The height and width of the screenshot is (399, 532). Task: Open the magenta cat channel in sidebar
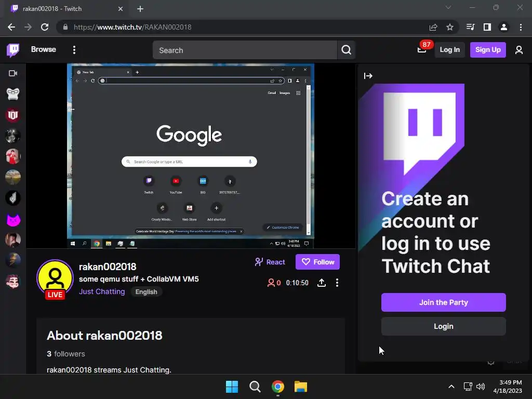coord(13,220)
